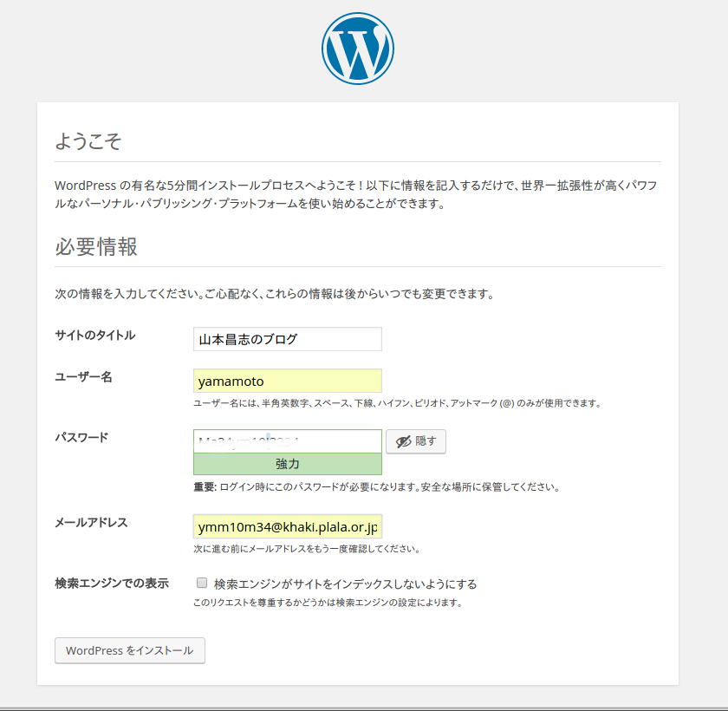
Task: Click the site title input field
Action: [288, 339]
